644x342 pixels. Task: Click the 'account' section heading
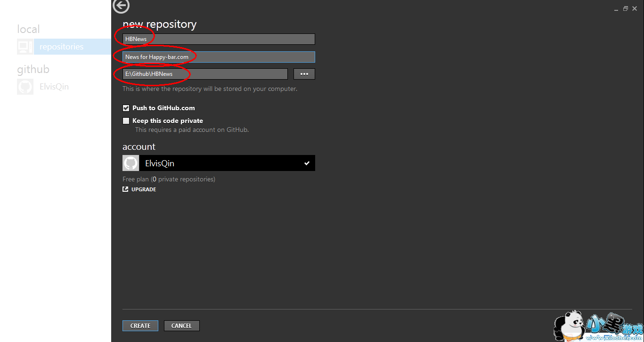point(139,147)
